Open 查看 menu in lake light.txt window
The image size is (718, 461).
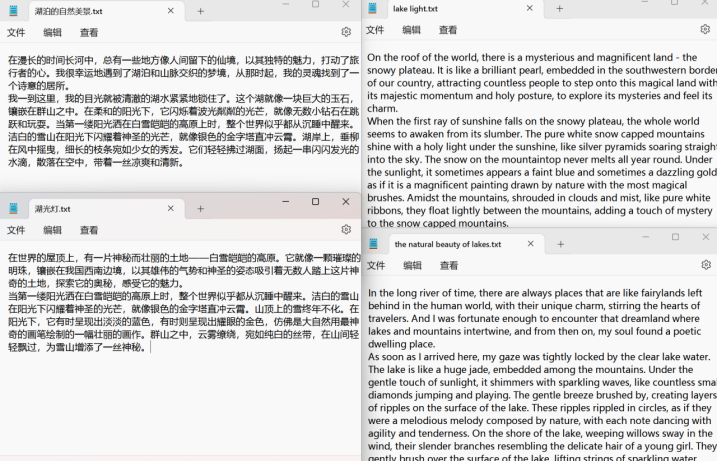tap(448, 30)
